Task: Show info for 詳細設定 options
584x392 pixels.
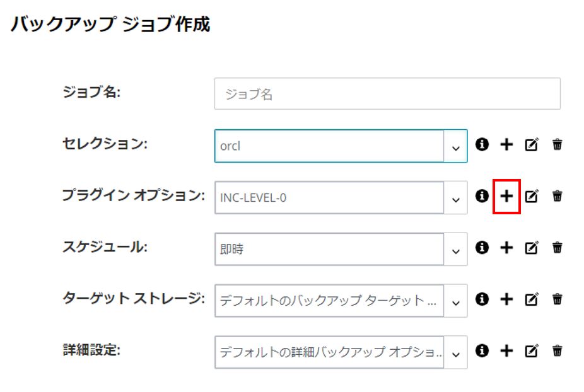Action: [482, 350]
